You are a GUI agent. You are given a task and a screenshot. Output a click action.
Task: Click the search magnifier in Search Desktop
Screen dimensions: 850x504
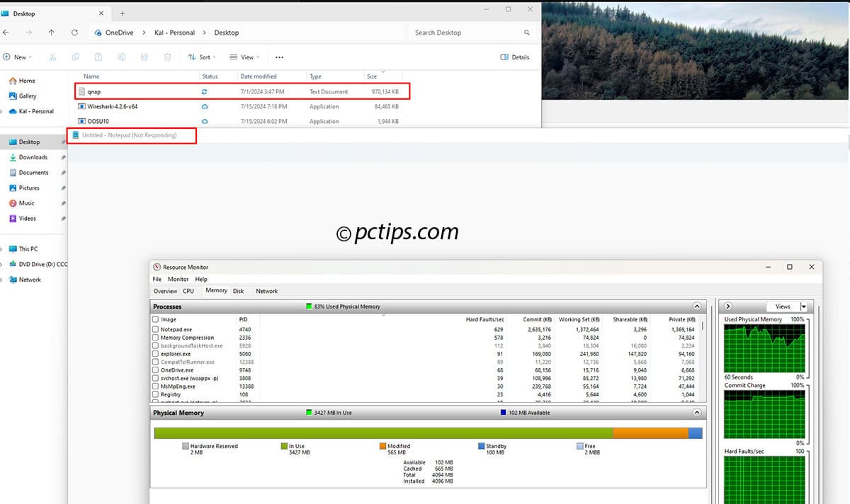(526, 33)
